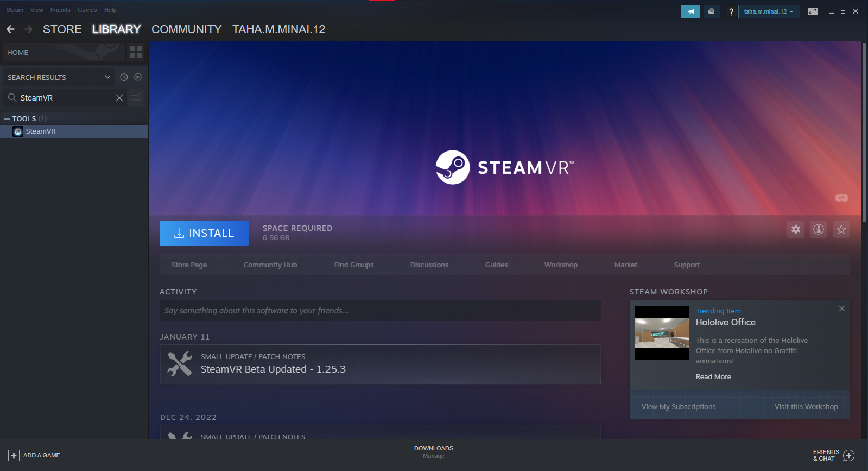Collapse the TOOLS category
This screenshot has height=471, width=868.
pos(7,118)
